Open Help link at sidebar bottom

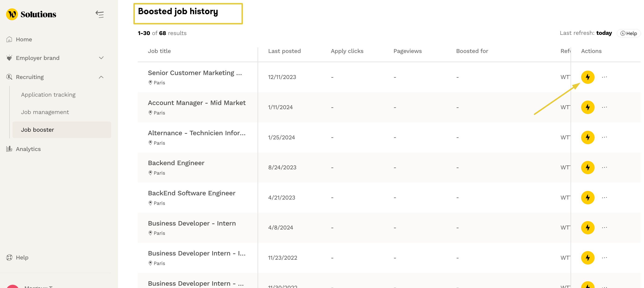22,257
